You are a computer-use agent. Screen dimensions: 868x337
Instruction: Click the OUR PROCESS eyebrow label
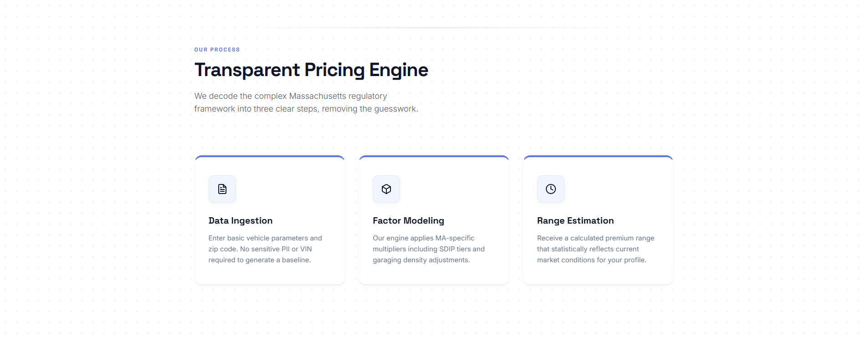coord(217,49)
